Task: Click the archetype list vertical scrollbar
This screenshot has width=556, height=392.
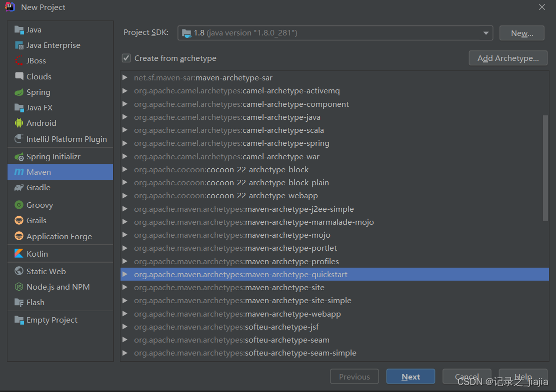Action: tap(545, 168)
